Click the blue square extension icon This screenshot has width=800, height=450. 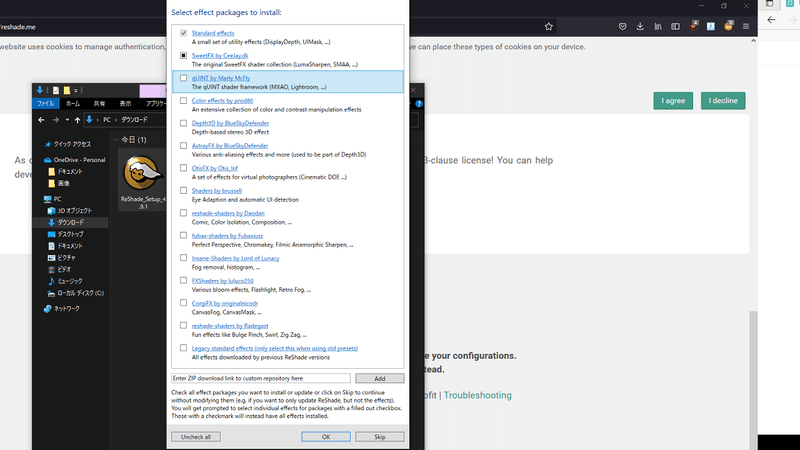[711, 27]
